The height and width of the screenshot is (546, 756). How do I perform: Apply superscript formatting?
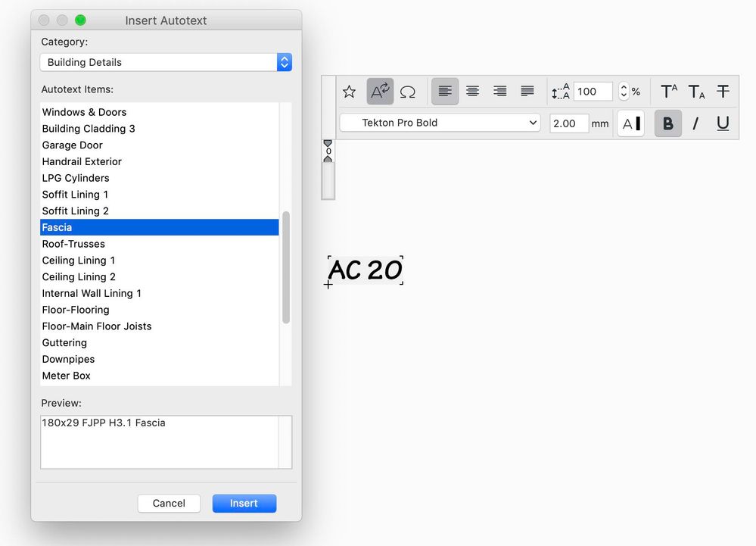click(x=669, y=92)
